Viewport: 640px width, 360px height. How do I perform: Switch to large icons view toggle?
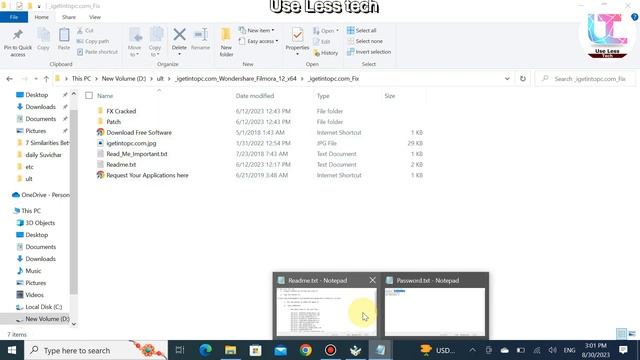click(632, 334)
